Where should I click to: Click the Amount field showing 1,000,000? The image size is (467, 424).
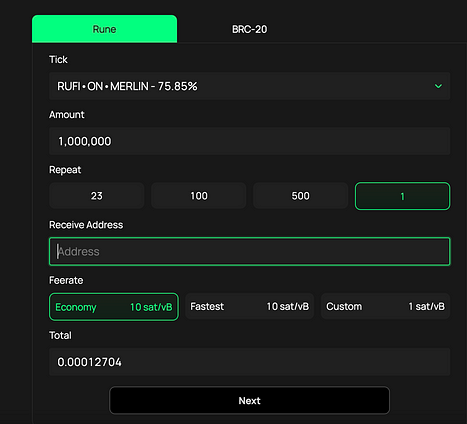249,141
